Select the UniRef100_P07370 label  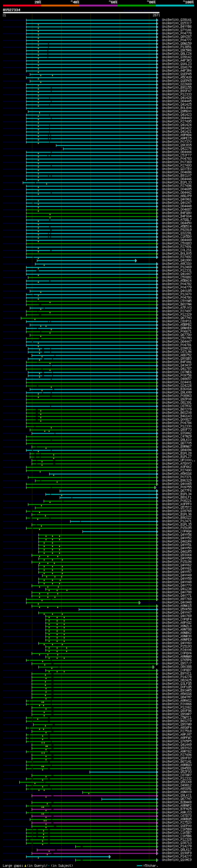point(177,142)
